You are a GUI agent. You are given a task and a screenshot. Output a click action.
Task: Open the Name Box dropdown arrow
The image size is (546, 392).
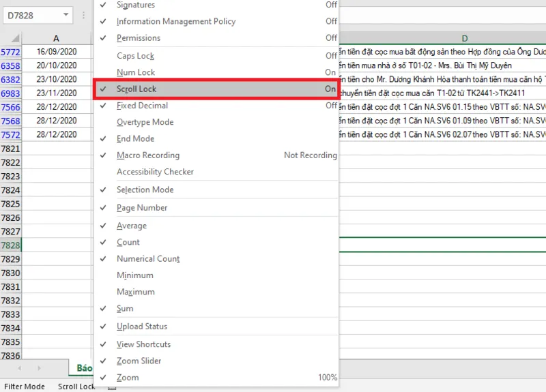[66, 14]
